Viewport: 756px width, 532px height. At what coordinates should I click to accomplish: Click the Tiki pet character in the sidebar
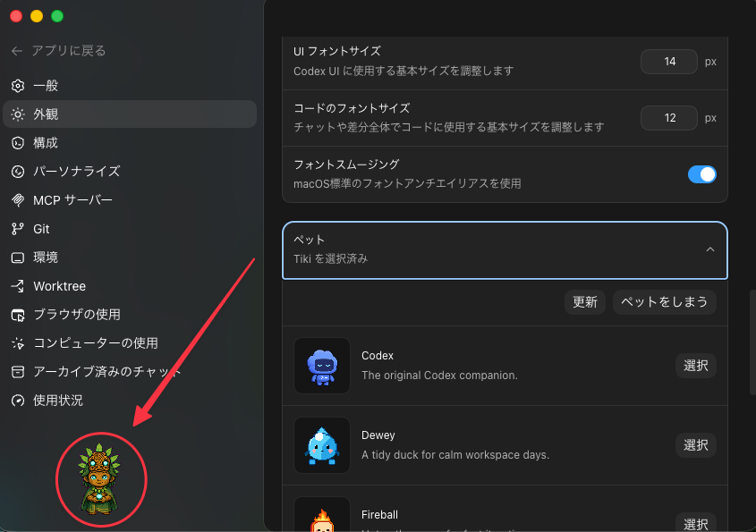(x=99, y=479)
